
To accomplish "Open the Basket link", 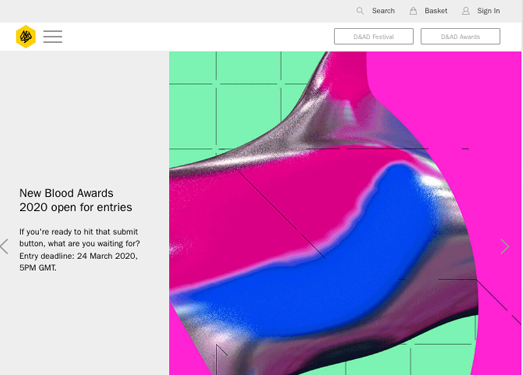I will [436, 11].
